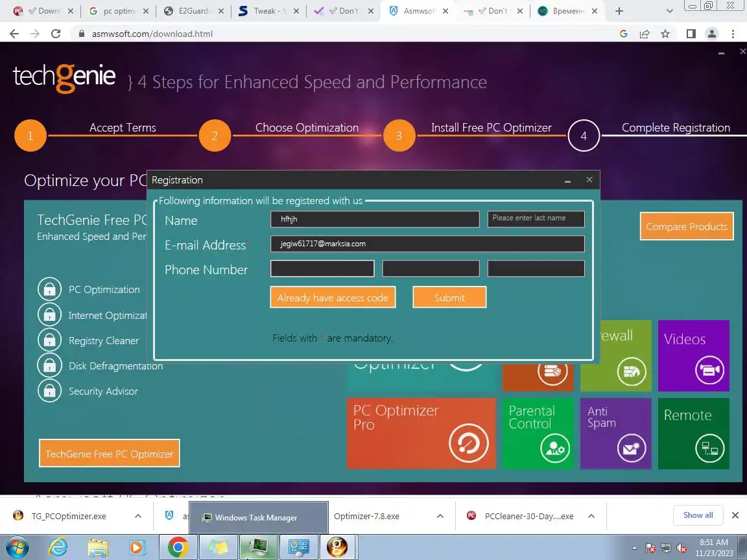Switch to the first Downl tab
The height and width of the screenshot is (560, 747).
pyautogui.click(x=44, y=11)
